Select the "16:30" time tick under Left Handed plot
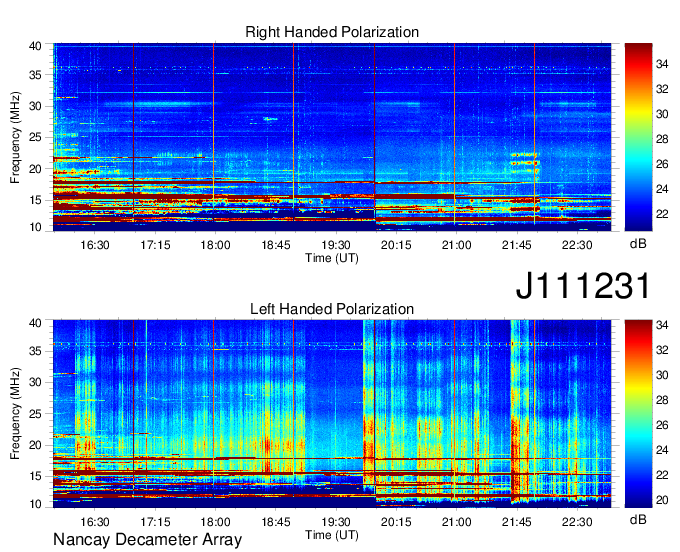This screenshot has height=552, width=680. tap(95, 522)
